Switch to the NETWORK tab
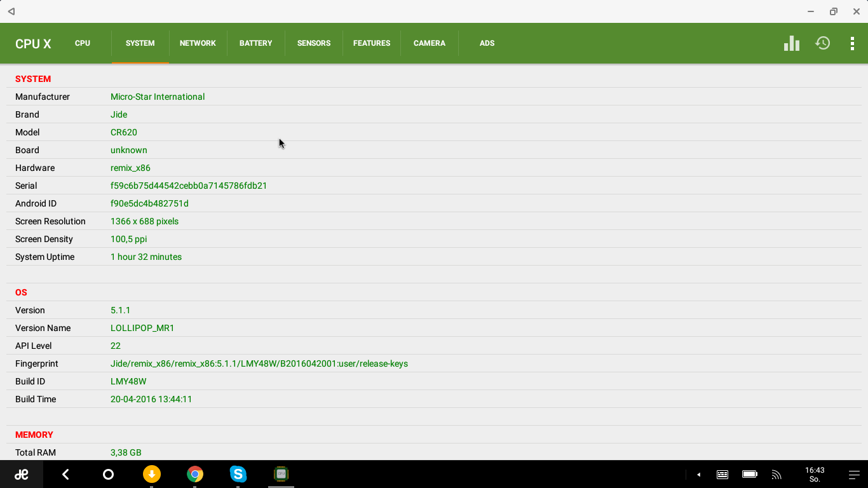 (198, 43)
